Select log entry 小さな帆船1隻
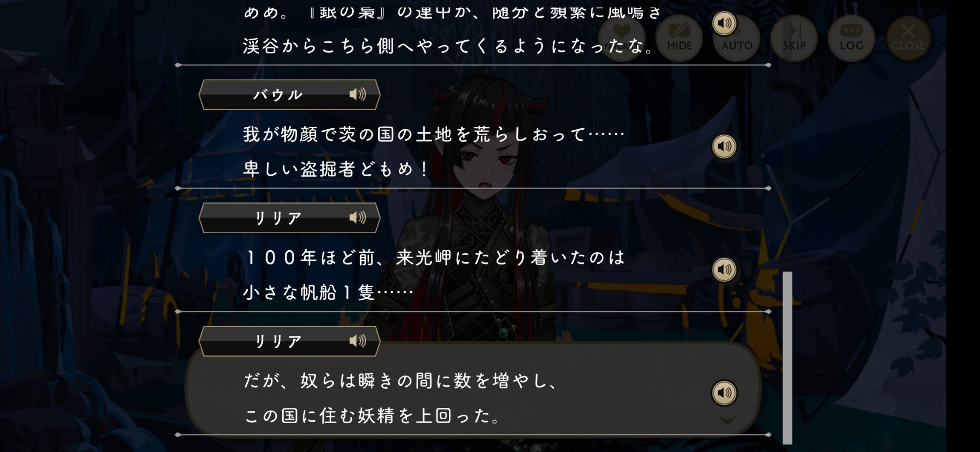This screenshot has height=452, width=980. click(328, 293)
